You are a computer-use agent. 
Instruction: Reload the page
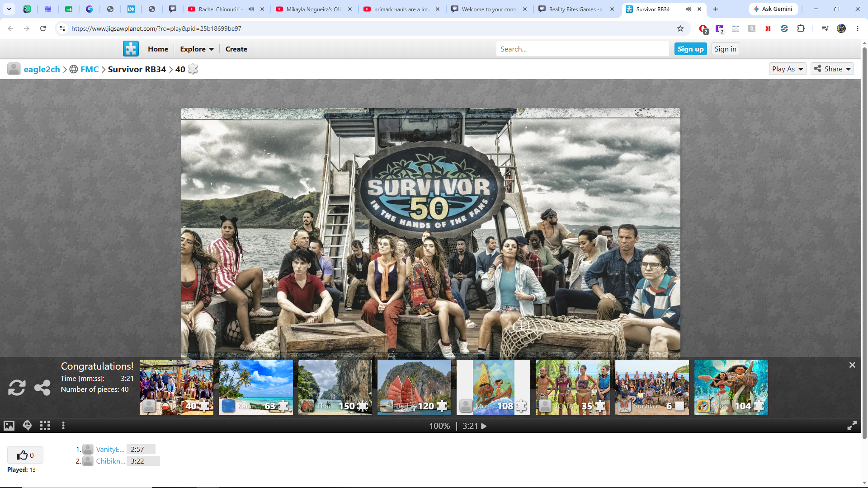pos(43,28)
